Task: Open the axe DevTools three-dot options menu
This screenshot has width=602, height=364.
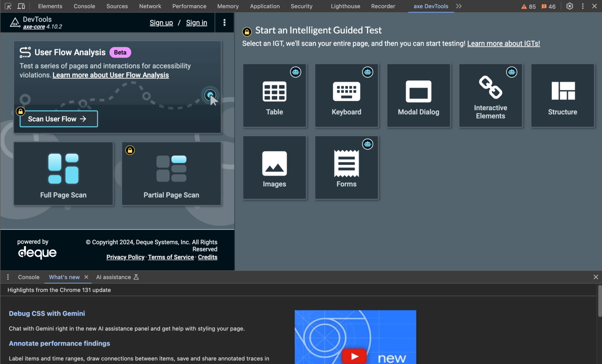Action: [x=224, y=23]
